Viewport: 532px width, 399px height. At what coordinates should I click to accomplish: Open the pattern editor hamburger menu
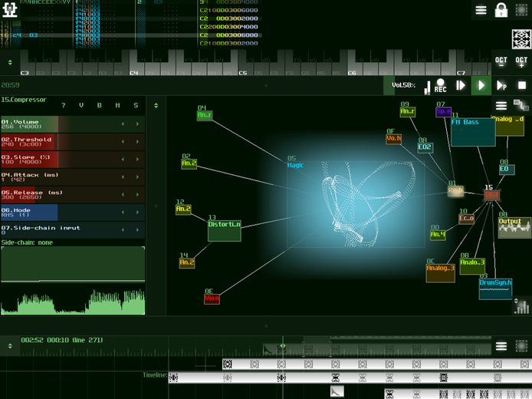(481, 10)
